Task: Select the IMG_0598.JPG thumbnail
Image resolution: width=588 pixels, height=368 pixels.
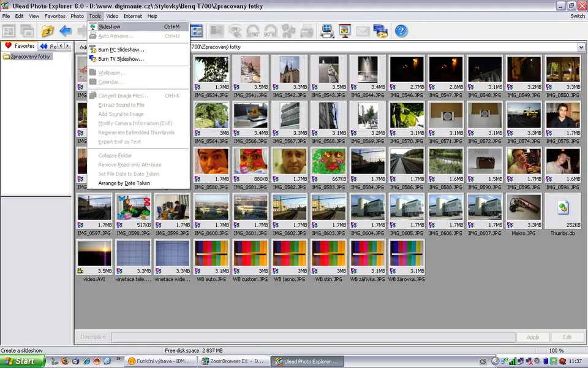Action: click(133, 207)
